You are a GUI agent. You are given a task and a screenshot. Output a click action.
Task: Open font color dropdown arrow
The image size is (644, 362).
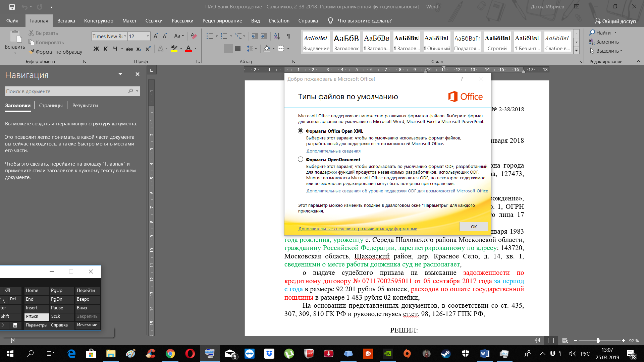click(196, 49)
